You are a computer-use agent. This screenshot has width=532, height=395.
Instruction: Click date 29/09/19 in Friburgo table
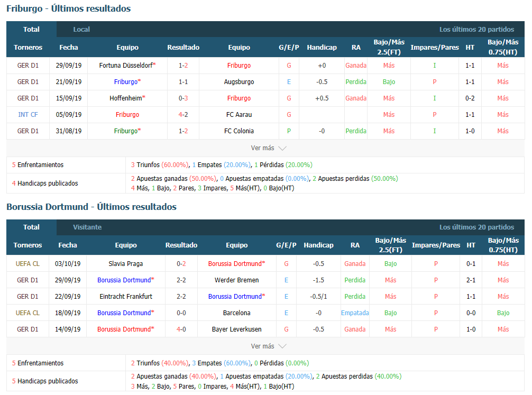click(x=69, y=65)
